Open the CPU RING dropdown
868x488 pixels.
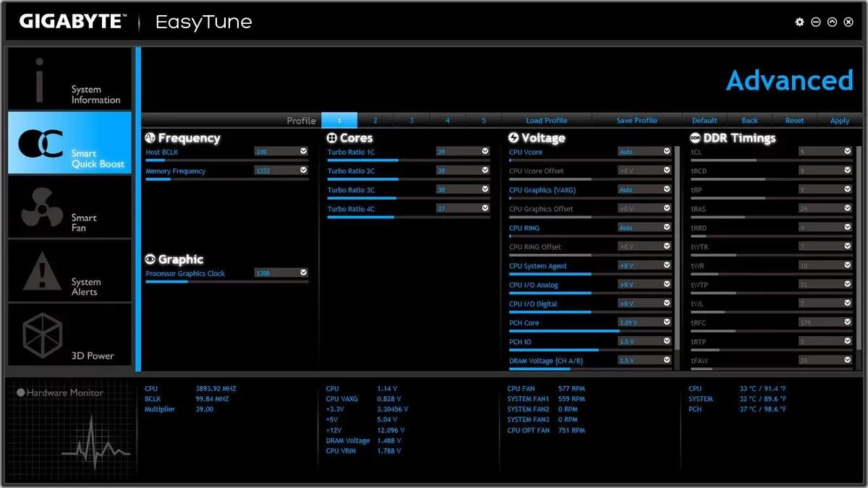pyautogui.click(x=644, y=227)
